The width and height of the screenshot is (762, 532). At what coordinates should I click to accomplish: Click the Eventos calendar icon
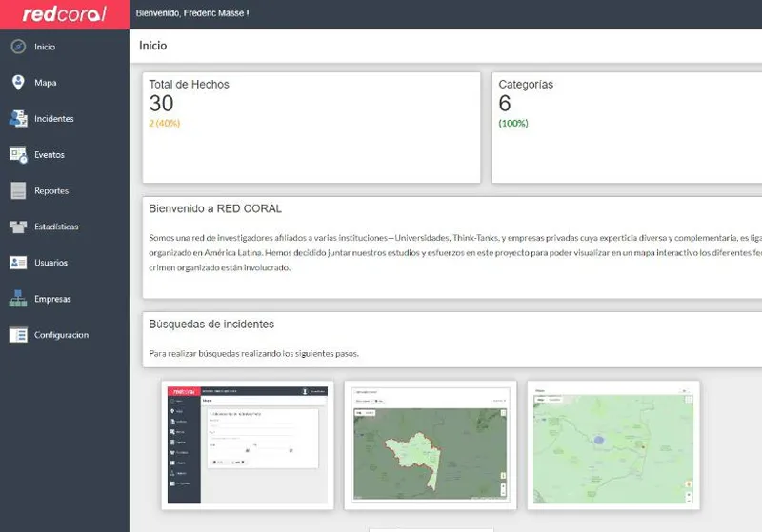[x=18, y=154]
